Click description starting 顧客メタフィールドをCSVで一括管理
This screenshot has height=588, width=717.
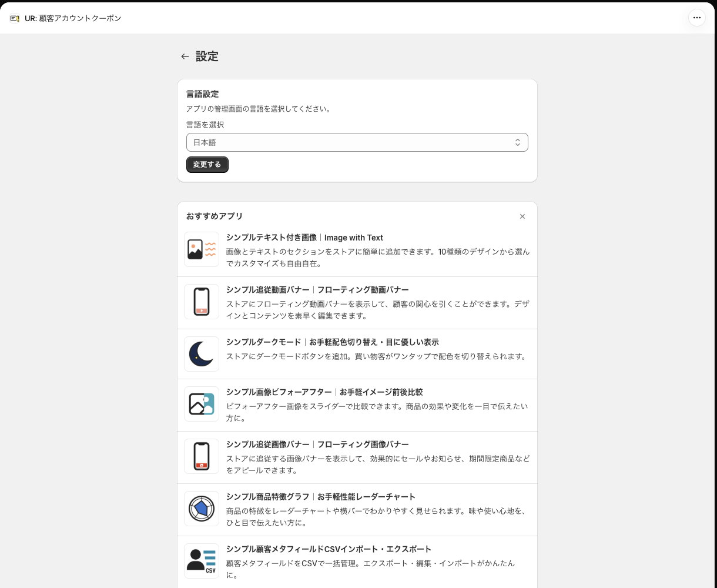(370, 569)
